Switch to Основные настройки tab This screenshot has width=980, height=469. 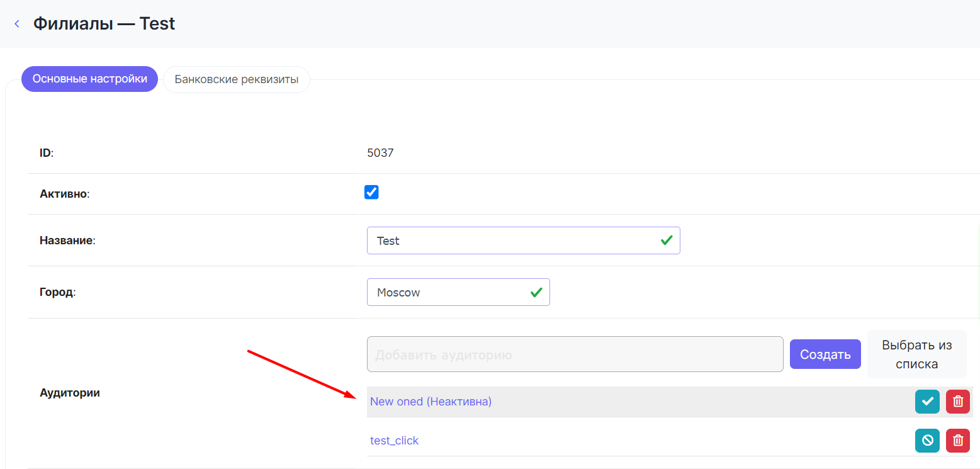(90, 79)
